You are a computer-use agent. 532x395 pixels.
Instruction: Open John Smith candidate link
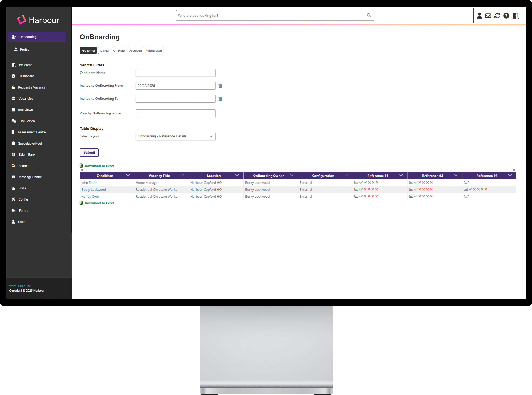(x=89, y=183)
